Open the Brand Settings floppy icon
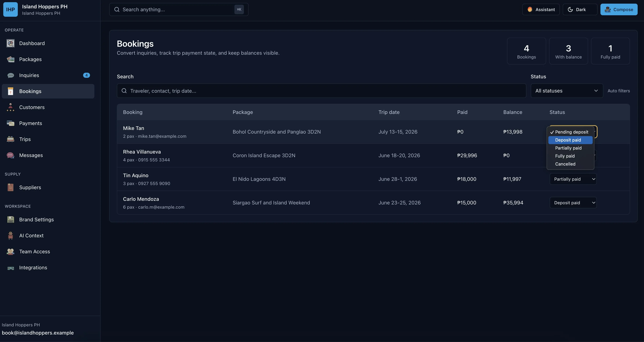This screenshot has width=644, height=342. click(11, 220)
